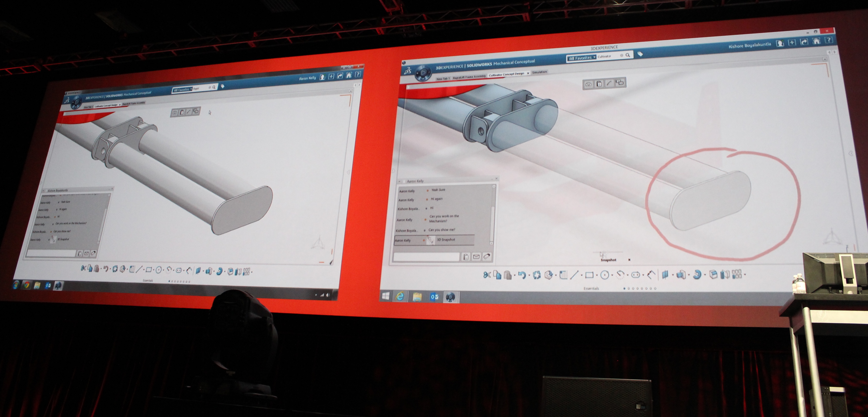Select circle sketch tool in Kishore's bottom toolbar
Screen dimensions: 868x417
pos(605,275)
